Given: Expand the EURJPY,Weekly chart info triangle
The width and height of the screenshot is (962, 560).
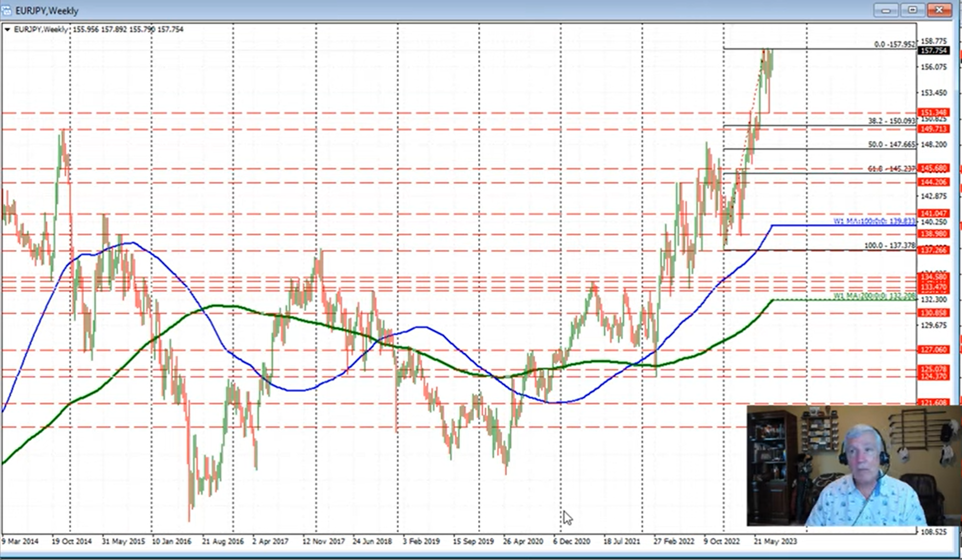Looking at the screenshot, I should click(7, 30).
